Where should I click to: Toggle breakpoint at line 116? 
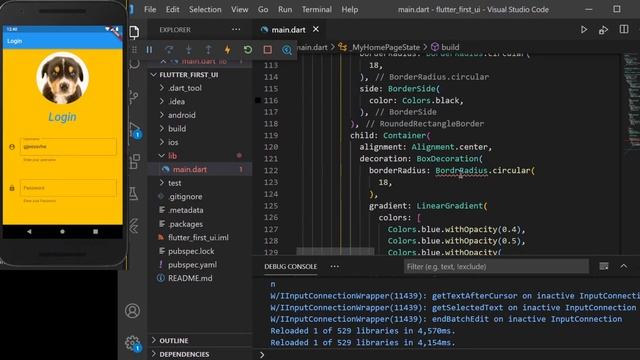(x=258, y=100)
